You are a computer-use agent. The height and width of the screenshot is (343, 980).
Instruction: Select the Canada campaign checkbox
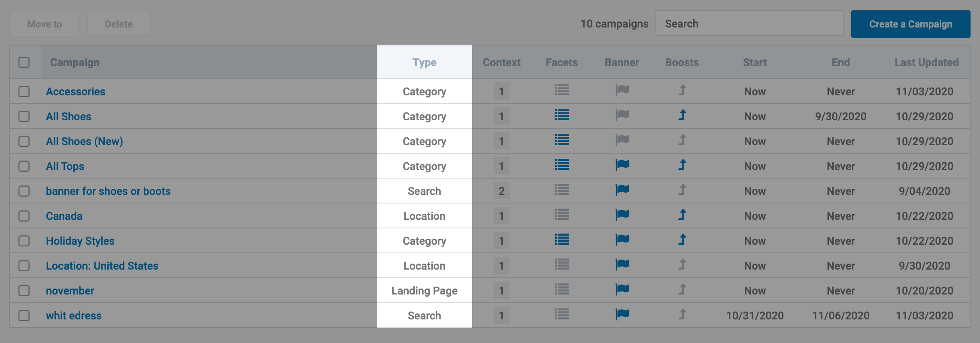(24, 216)
